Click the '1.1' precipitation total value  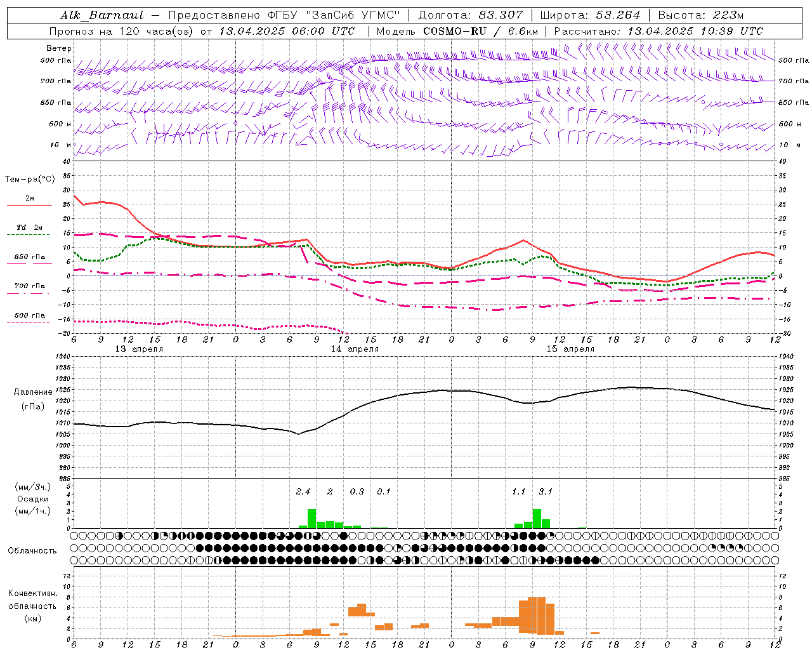point(519,492)
